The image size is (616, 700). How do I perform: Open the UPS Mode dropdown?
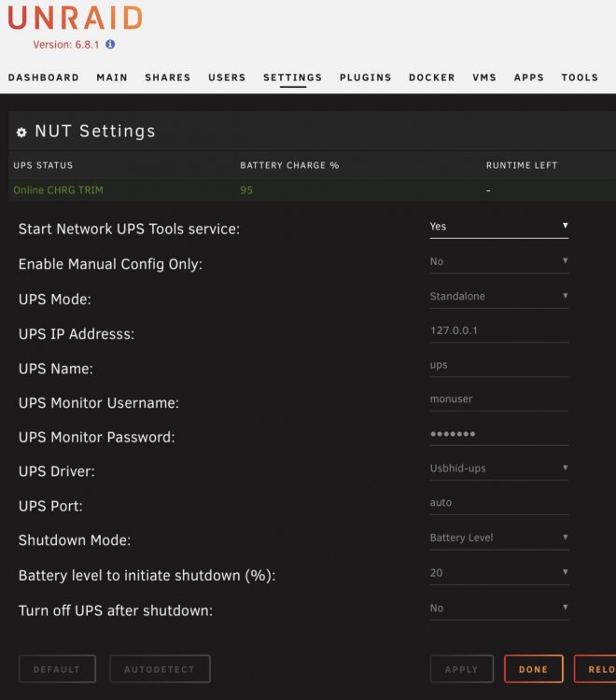click(x=498, y=297)
